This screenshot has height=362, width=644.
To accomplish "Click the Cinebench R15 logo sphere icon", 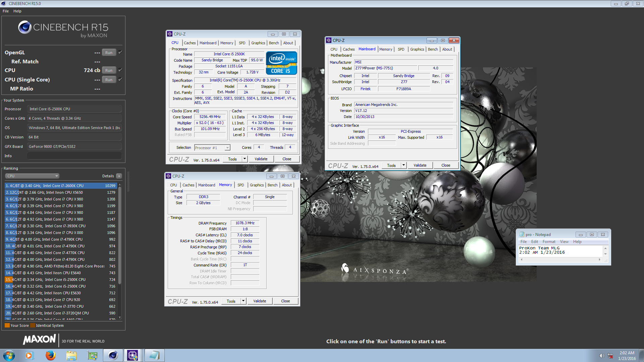I will point(25,27).
